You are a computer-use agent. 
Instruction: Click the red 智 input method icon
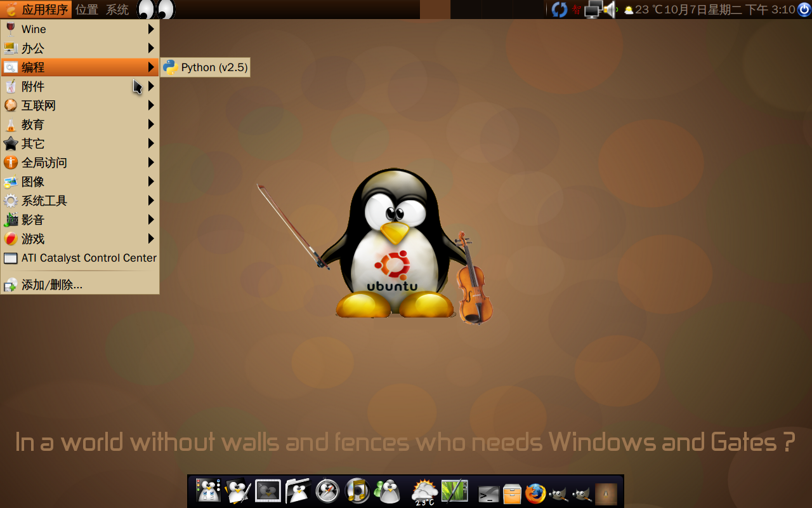tap(576, 10)
